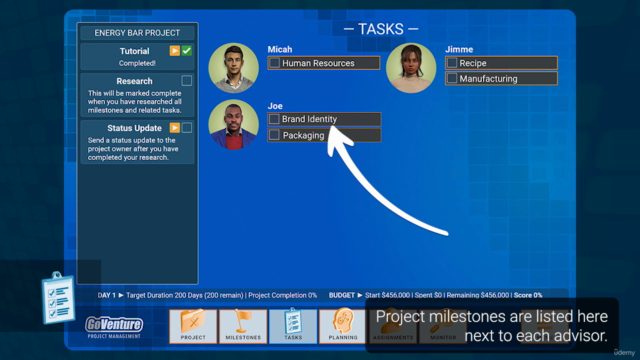Click the Target Duration 200 Days status text
640x360 pixels.
185,295
